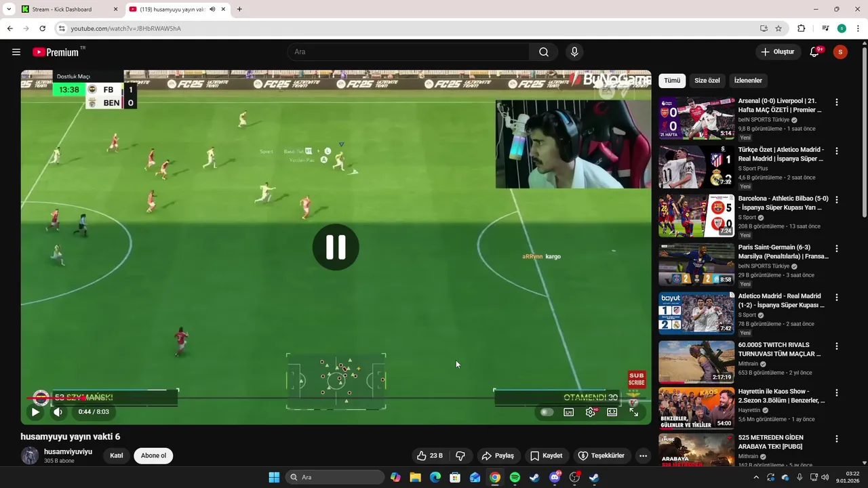
Task: Open the notifications bell
Action: coord(815,52)
